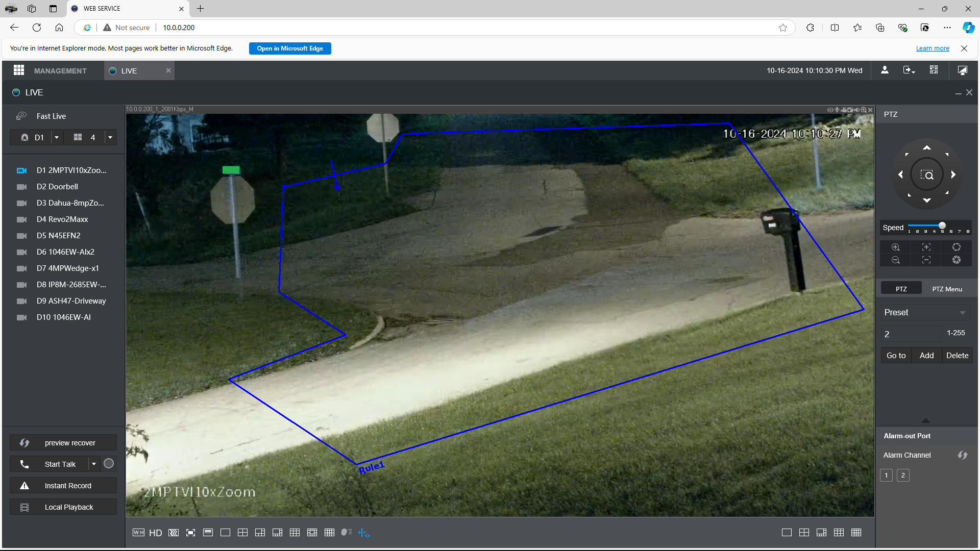Open the split count 4 dropdown
980x551 pixels.
click(110, 137)
